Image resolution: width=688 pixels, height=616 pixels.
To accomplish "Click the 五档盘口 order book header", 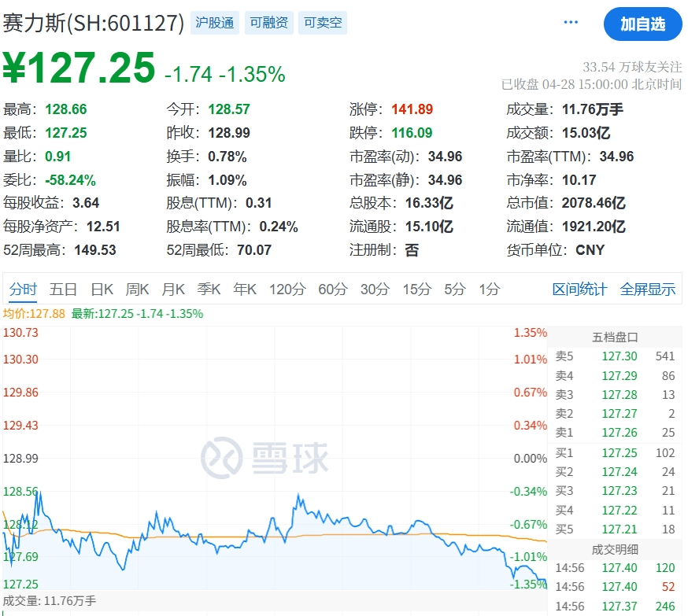I will 615,338.
